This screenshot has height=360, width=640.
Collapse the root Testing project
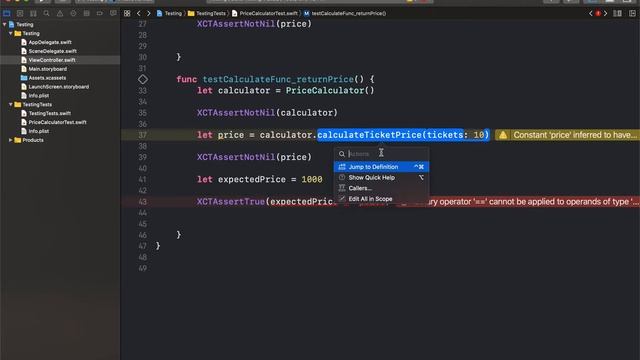4,24
